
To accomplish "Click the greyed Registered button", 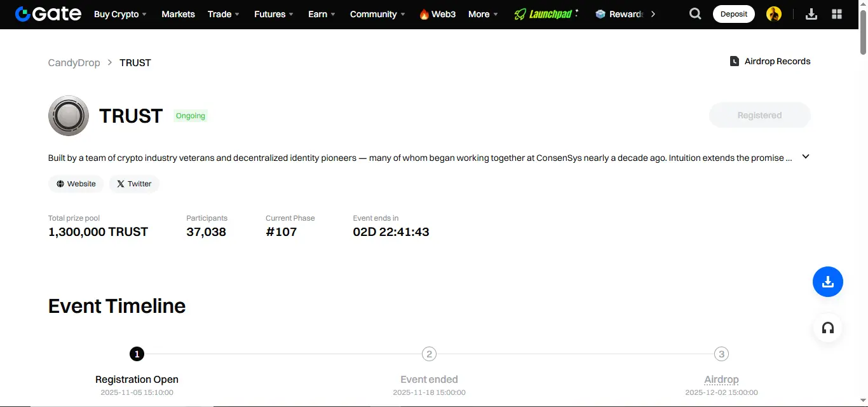I will click(759, 115).
